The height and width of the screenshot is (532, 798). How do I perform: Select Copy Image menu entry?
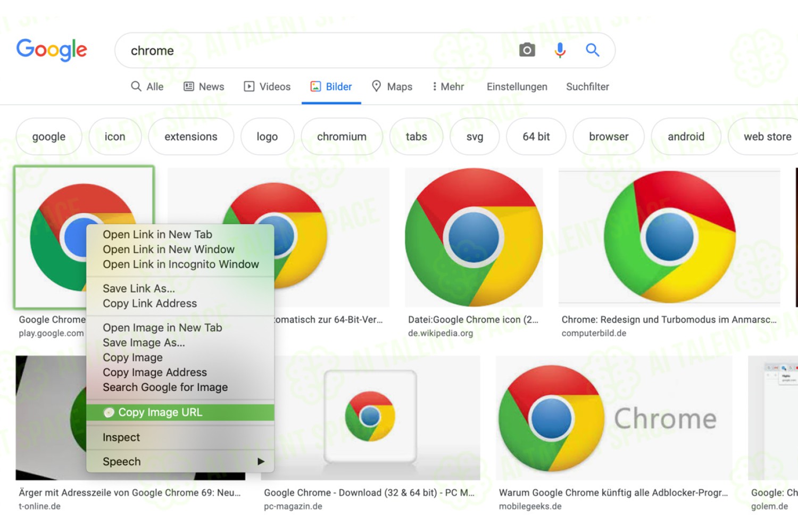tap(180, 358)
